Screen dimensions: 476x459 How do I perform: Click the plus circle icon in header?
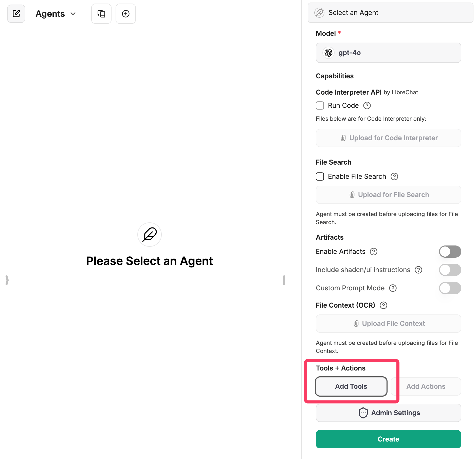126,14
